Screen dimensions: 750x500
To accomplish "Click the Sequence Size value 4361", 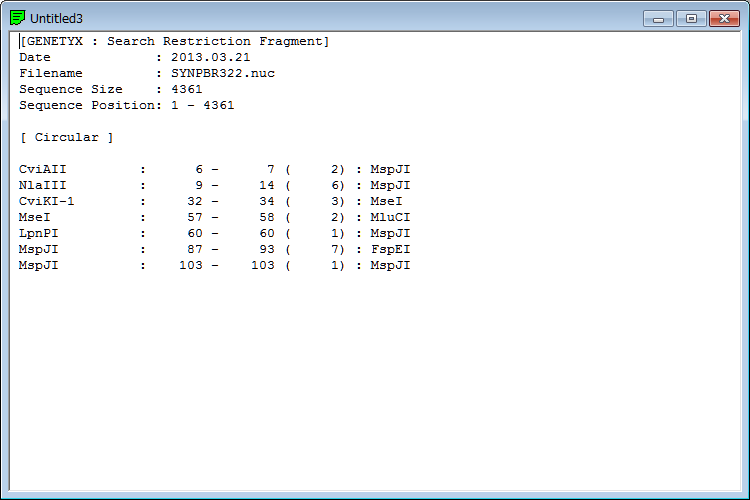I will coord(187,89).
